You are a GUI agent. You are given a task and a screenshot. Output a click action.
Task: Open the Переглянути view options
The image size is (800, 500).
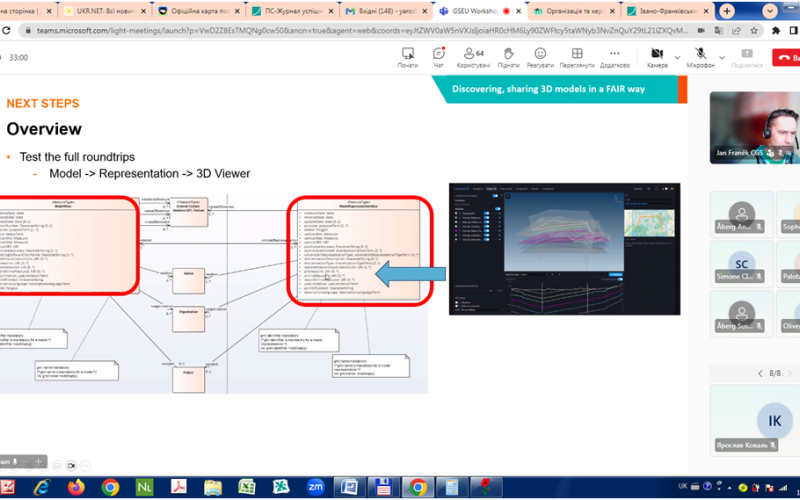tap(577, 58)
